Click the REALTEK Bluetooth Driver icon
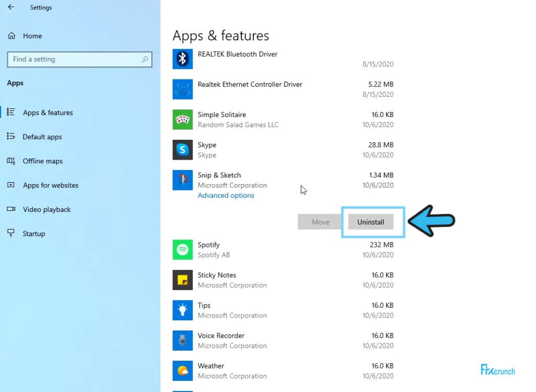The width and height of the screenshot is (536, 392). (183, 59)
